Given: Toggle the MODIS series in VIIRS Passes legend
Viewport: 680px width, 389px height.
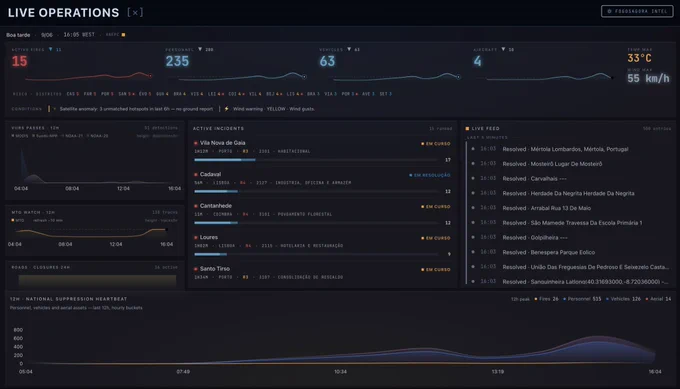Looking at the screenshot, I should 20,136.
